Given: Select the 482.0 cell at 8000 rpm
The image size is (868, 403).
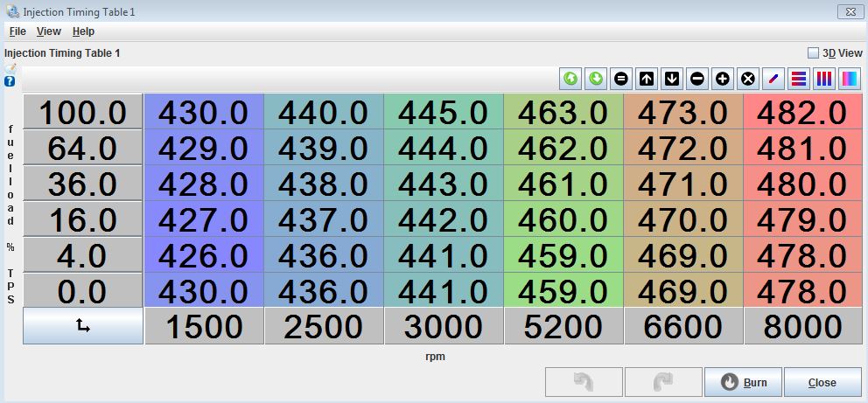Looking at the screenshot, I should click(x=804, y=113).
